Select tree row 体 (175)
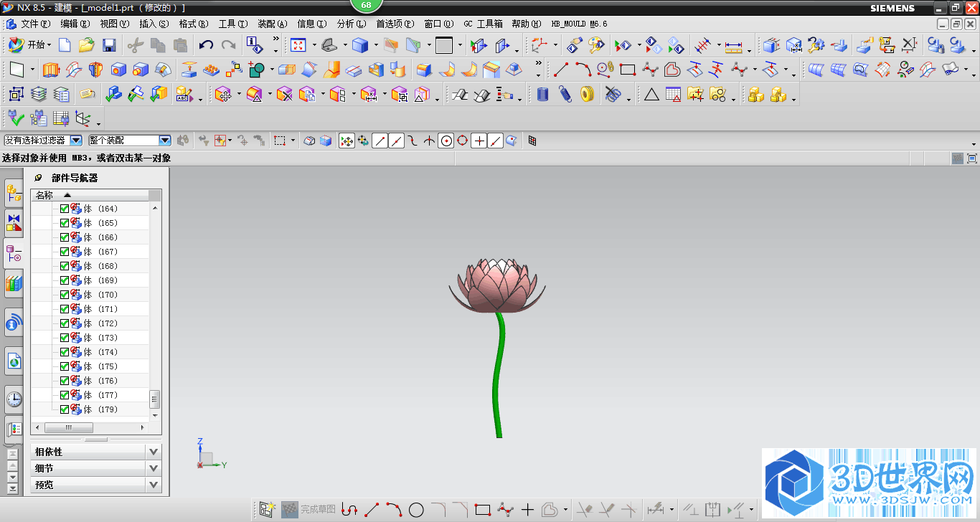The width and height of the screenshot is (980, 522). point(90,366)
